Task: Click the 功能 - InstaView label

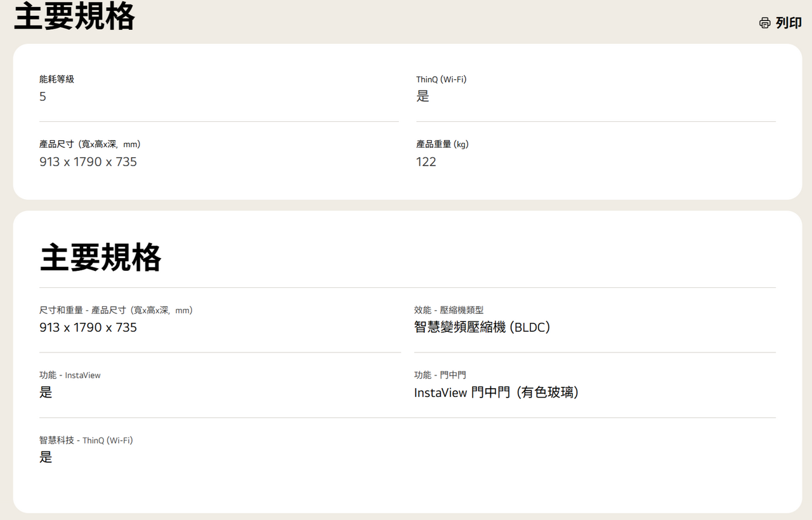Action: tap(70, 375)
